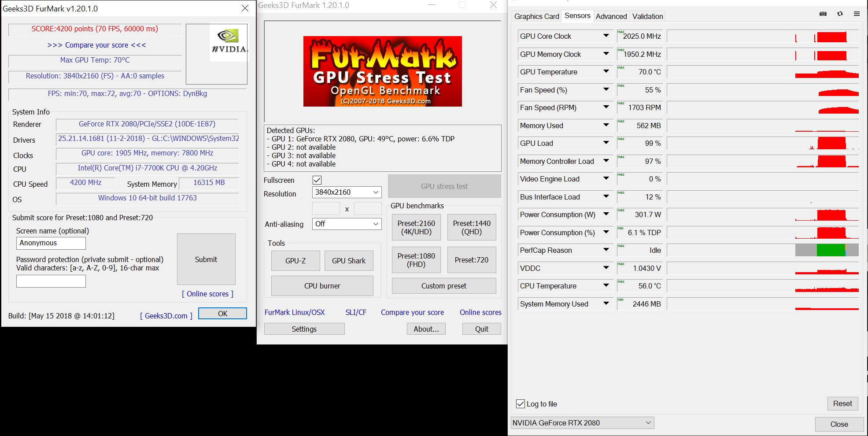This screenshot has height=436, width=868.
Task: Run the Preset:2160 (4K/UHD) benchmark
Action: pyautogui.click(x=416, y=227)
